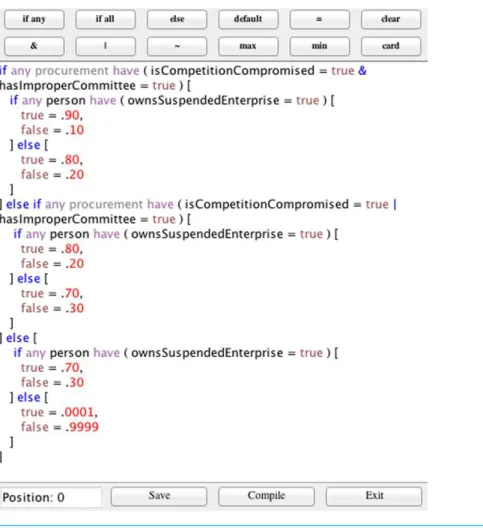Click the 'false = .9999' value
The height and width of the screenshot is (528, 483).
60,427
